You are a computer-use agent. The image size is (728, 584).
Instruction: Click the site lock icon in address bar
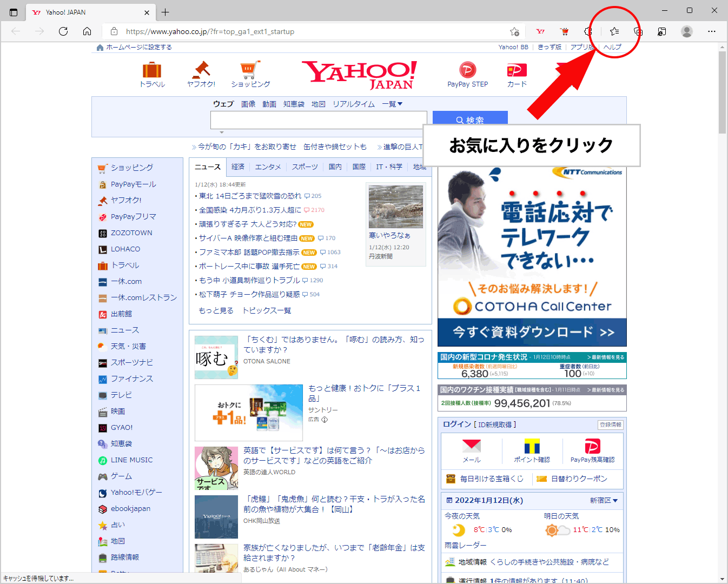114,31
